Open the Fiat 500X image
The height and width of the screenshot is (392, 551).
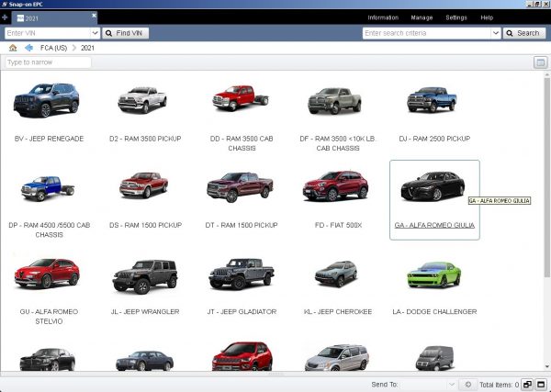(x=335, y=185)
